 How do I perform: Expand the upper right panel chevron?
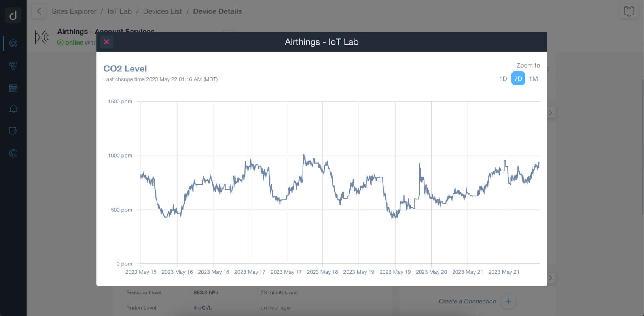pos(551,113)
